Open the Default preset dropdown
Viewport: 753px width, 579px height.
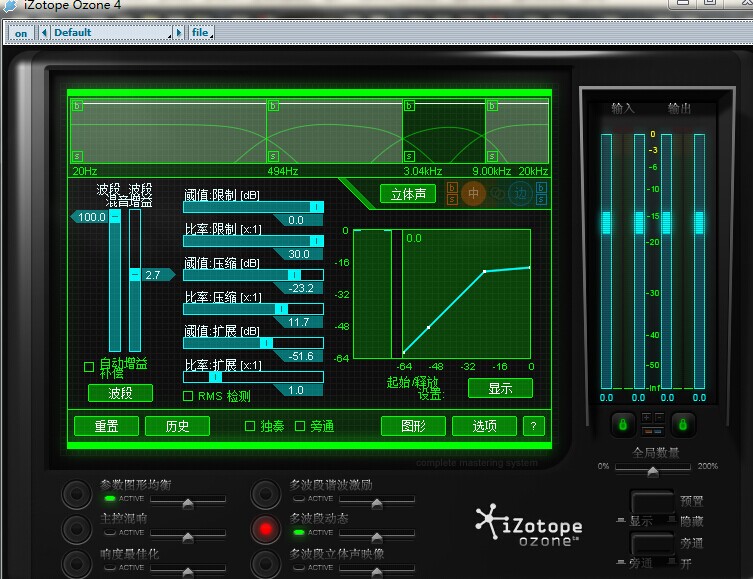[111, 33]
